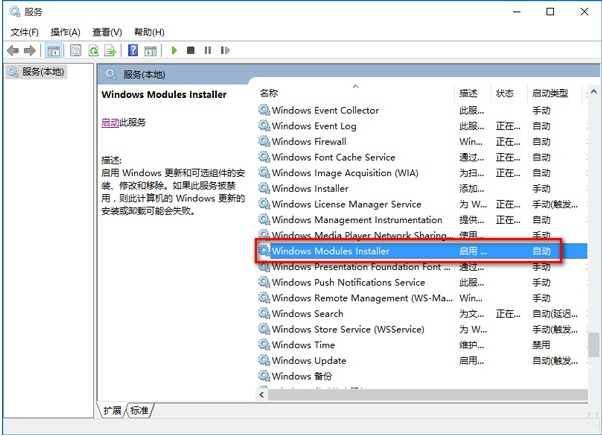This screenshot has width=602, height=436.
Task: Open the 帮助(H) menu
Action: click(149, 32)
